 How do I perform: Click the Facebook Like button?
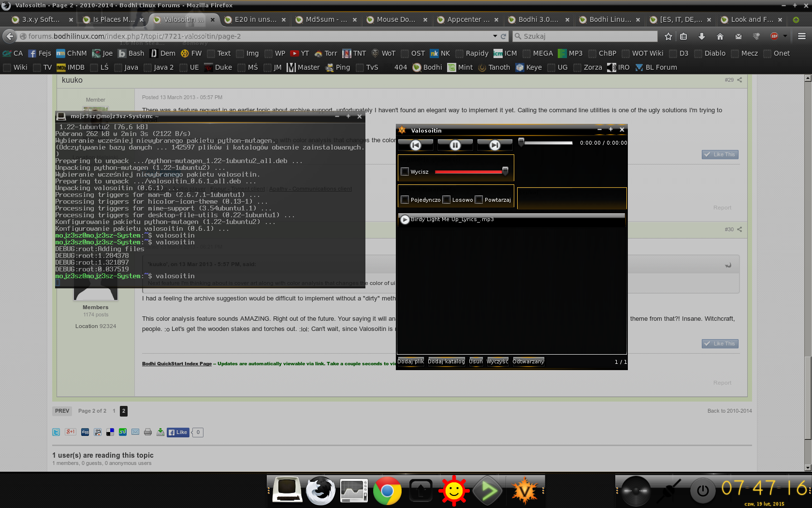(178, 432)
